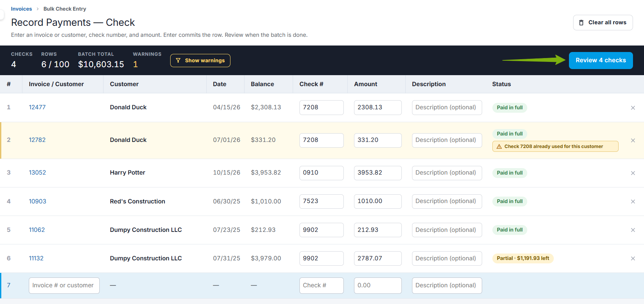Click Description field in empty row 7
Image resolution: width=644 pixels, height=304 pixels.
point(447,285)
